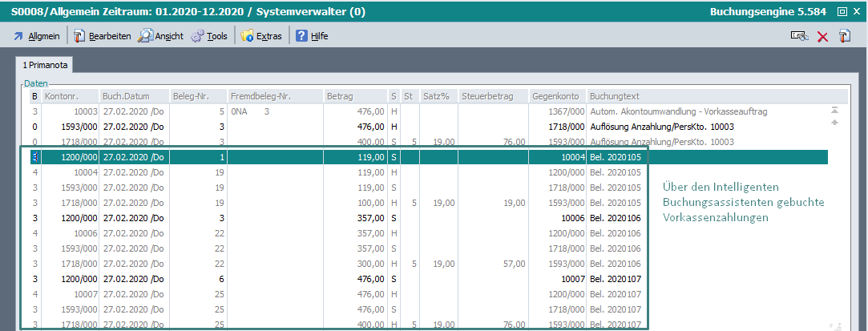Open the Hilfe help menu
Image resolution: width=868 pixels, height=331 pixels.
(x=301, y=36)
